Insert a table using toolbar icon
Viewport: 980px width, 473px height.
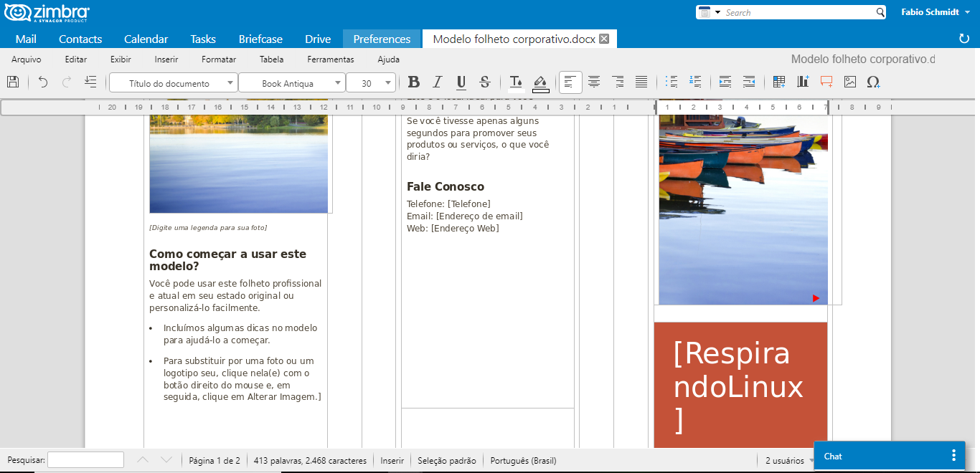click(x=779, y=82)
